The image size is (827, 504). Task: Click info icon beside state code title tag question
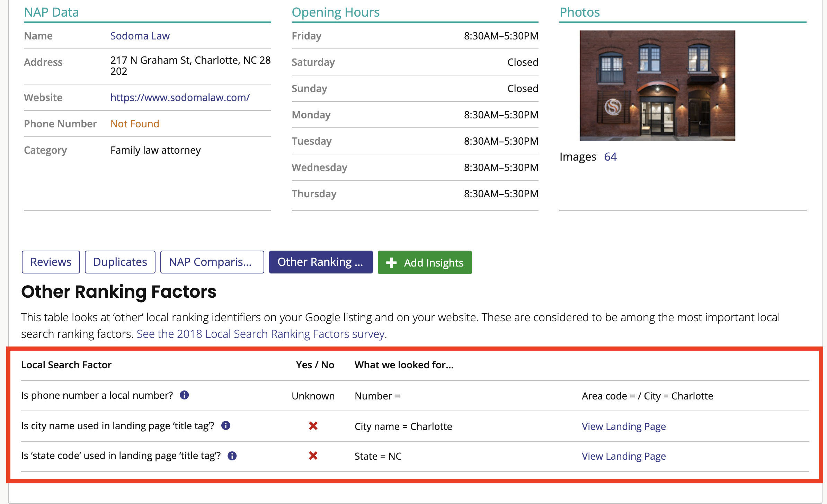pos(232,456)
